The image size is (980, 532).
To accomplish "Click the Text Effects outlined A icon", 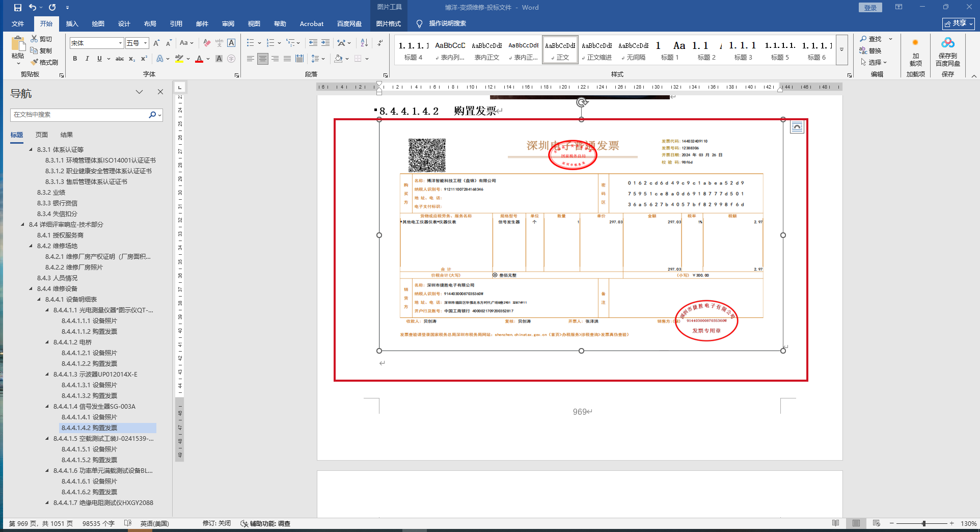I will coord(160,59).
